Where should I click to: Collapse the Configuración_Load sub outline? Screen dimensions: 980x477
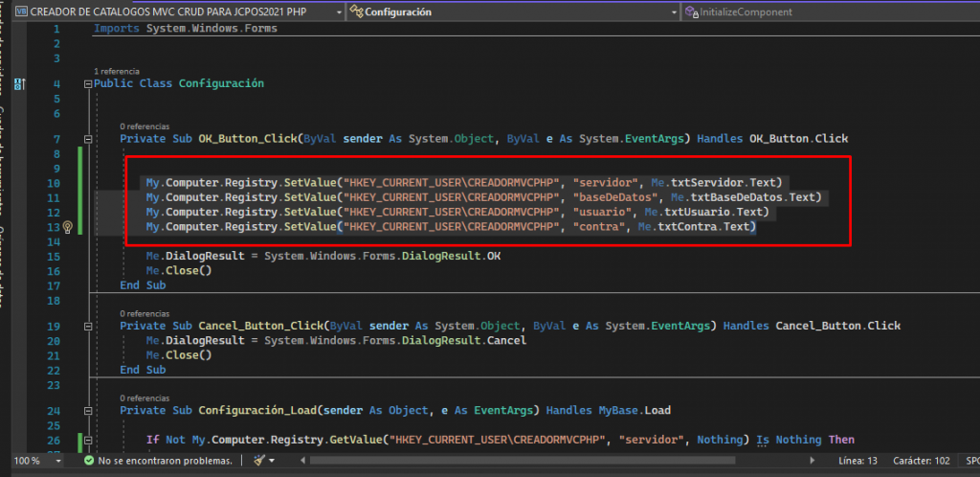point(89,411)
